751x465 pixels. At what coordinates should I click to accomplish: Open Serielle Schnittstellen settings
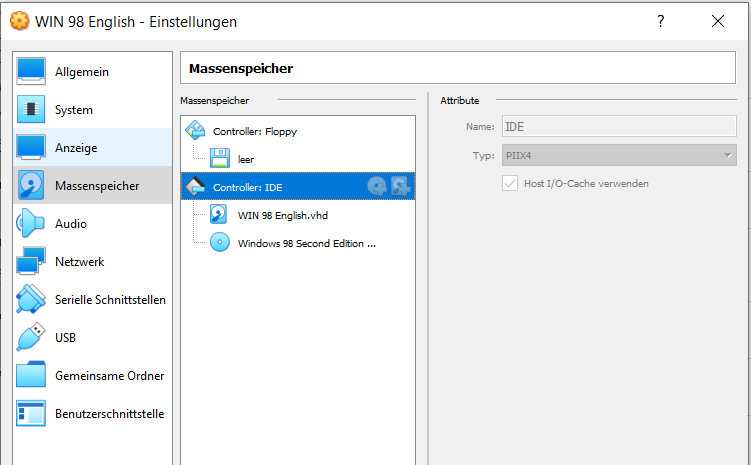click(92, 299)
